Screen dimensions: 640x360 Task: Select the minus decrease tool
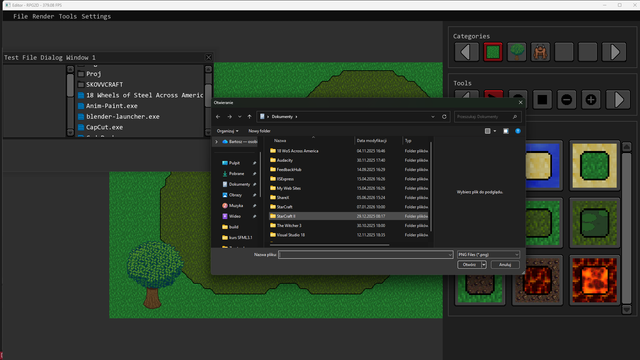[566, 100]
